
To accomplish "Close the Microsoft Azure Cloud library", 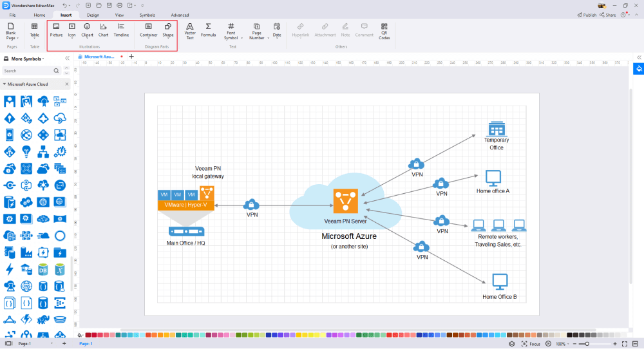I will (67, 84).
